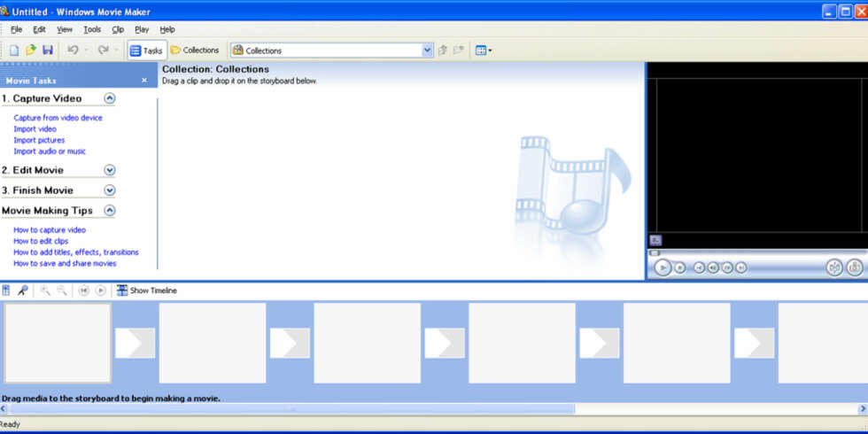Click the Redo arrow icon
The width and height of the screenshot is (868, 434).
103,50
